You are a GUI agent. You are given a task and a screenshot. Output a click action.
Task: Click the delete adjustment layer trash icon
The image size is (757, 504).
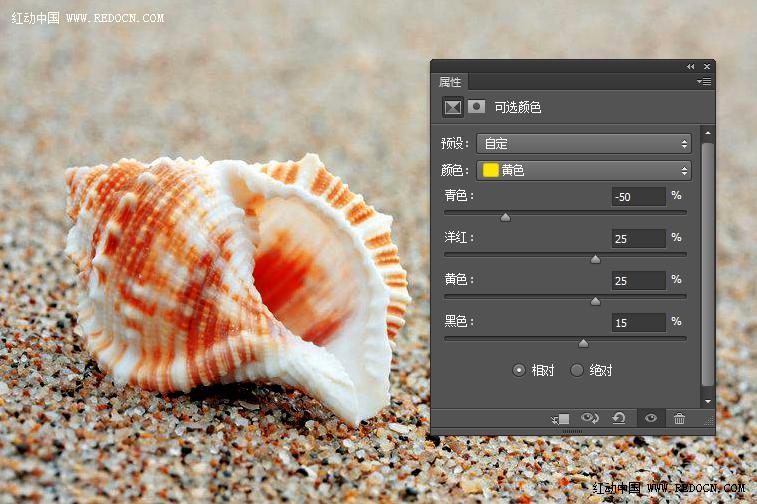679,419
